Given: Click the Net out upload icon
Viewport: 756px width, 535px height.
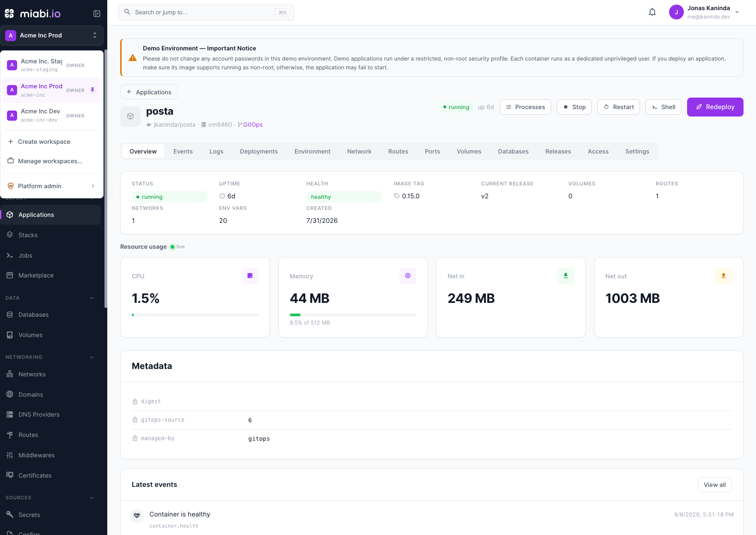Looking at the screenshot, I should point(724,276).
